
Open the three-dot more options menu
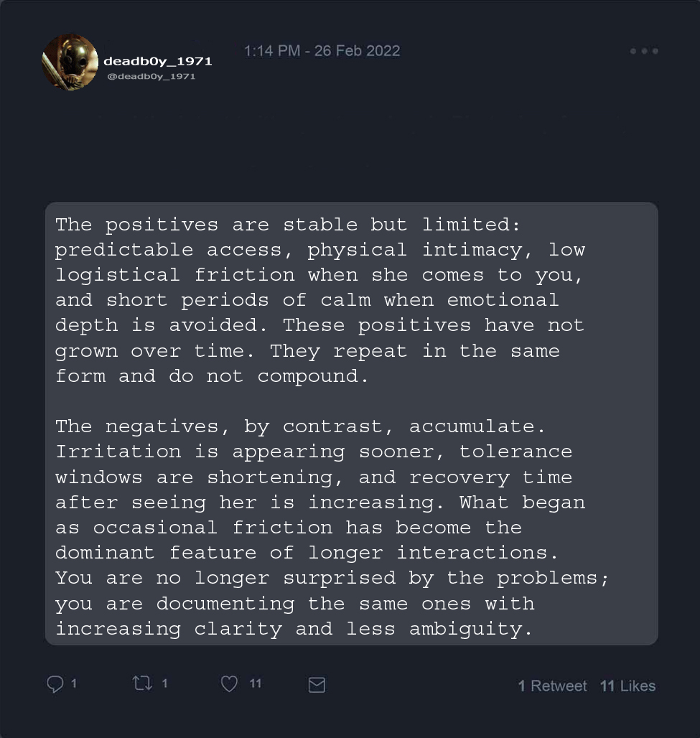coord(644,52)
